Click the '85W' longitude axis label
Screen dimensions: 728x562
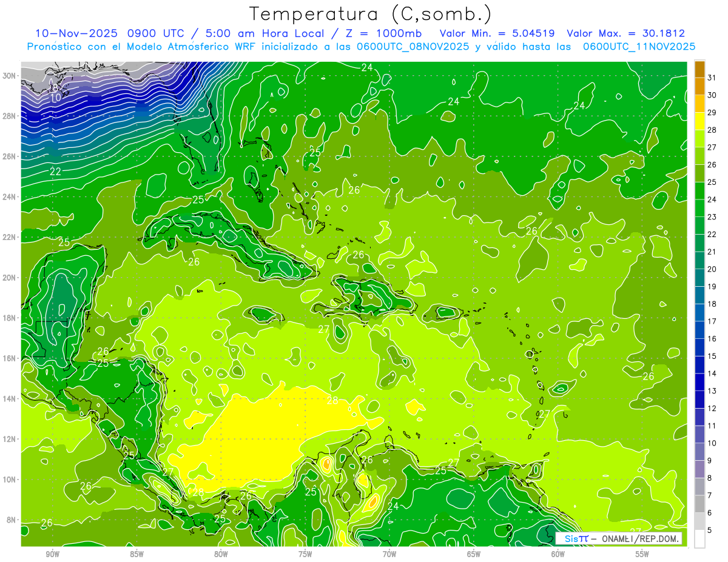(x=136, y=554)
